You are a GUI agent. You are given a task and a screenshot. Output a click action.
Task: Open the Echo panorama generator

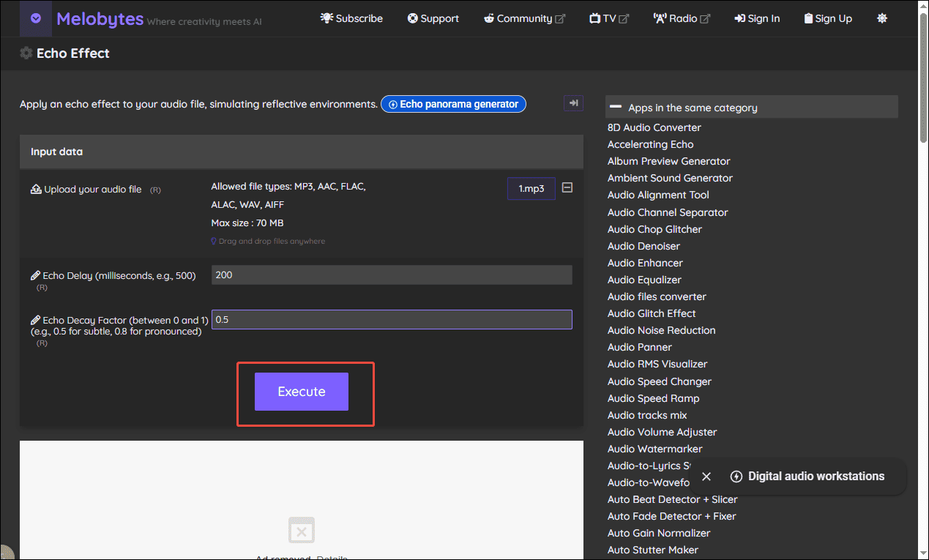click(452, 104)
